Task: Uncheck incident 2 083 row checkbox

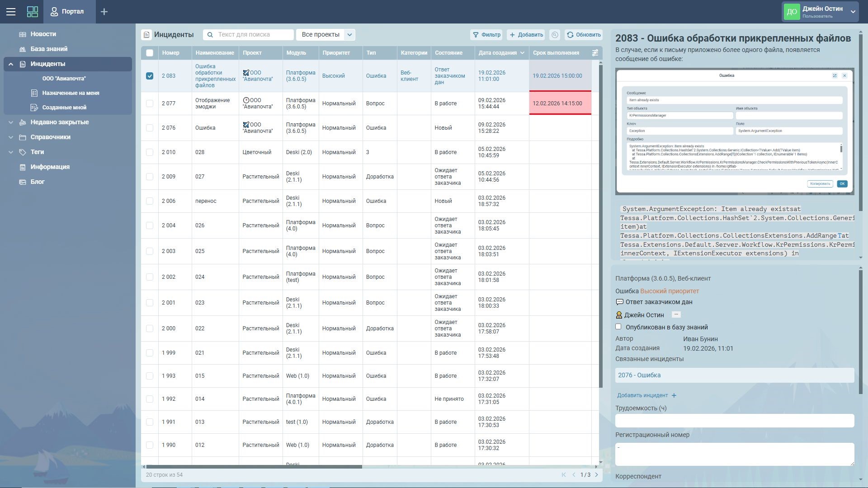Action: tap(150, 76)
